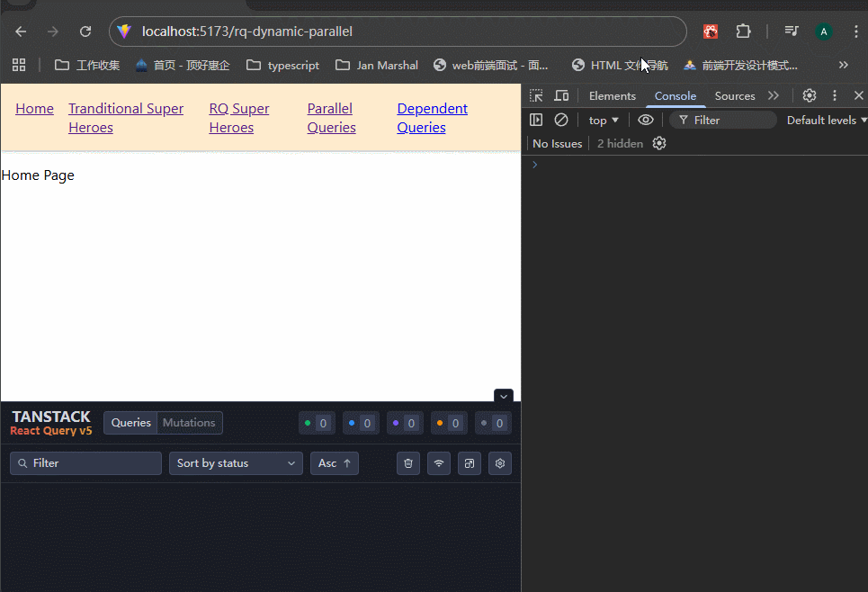Switch to Mutations tab in TanStack

189,423
